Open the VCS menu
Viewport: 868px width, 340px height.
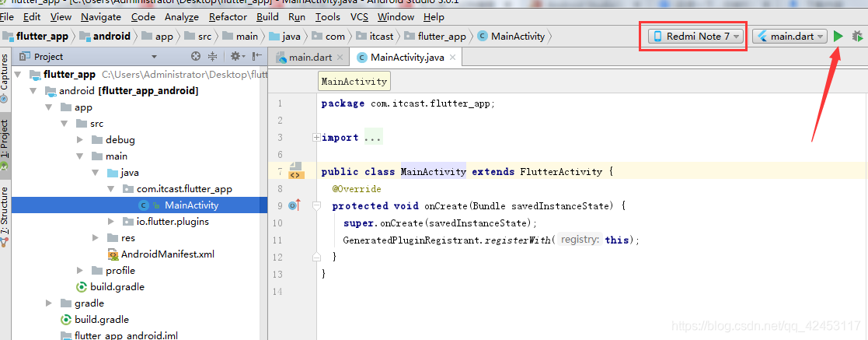[359, 17]
